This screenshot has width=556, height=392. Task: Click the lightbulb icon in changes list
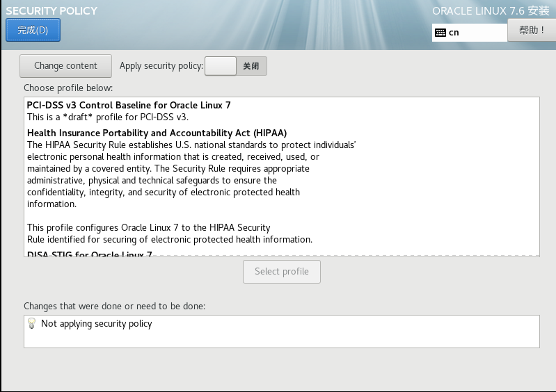[31, 323]
